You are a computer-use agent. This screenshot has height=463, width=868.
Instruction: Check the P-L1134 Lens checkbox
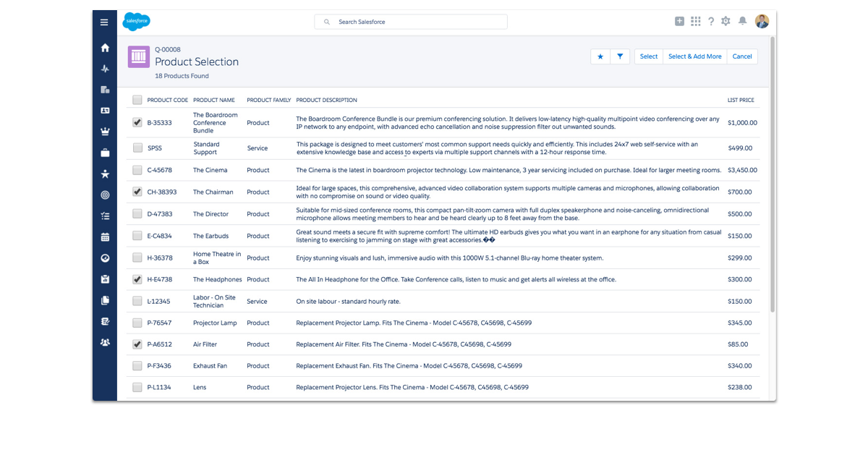pos(137,387)
